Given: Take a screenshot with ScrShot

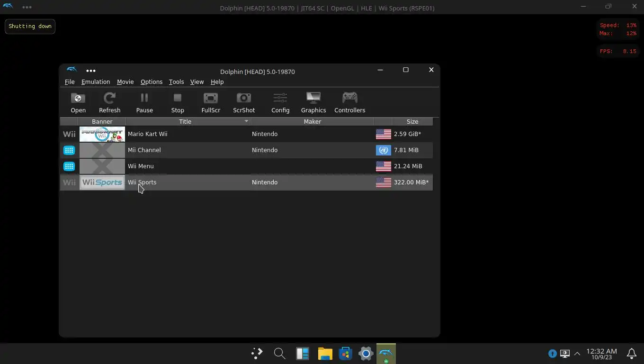Looking at the screenshot, I should coord(244,102).
